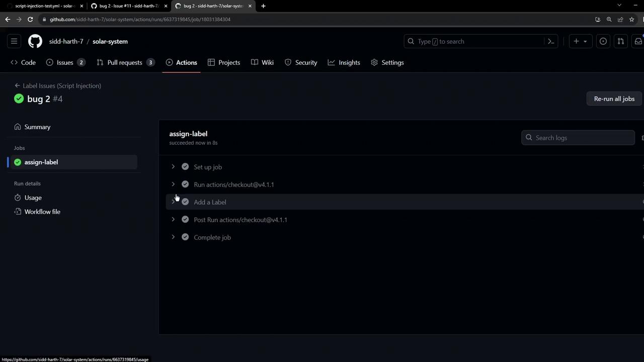Open the pull requests shortcut icon in header

pyautogui.click(x=620, y=41)
